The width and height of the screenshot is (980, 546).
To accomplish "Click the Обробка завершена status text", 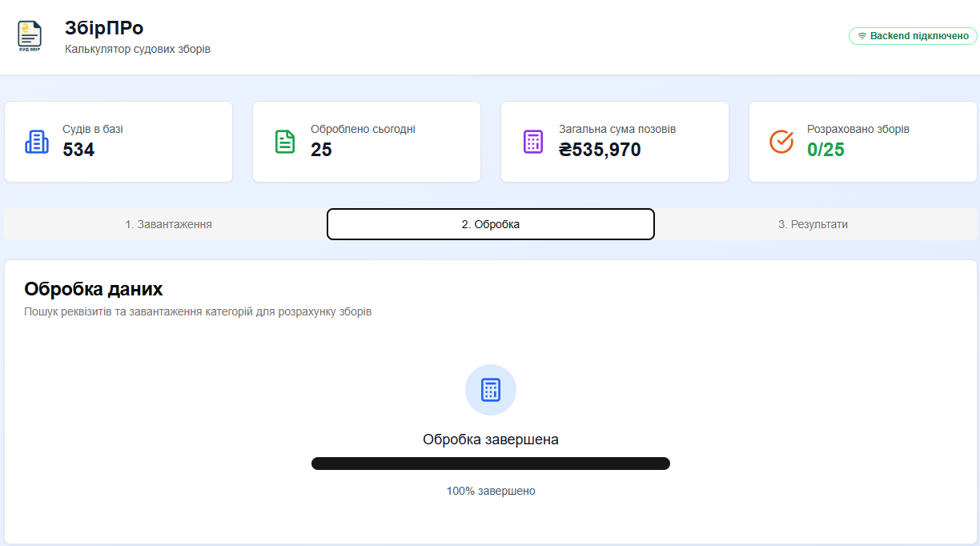I will point(491,440).
